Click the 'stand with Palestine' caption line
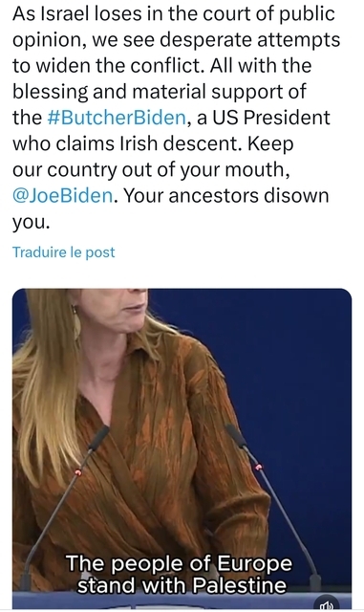Image resolution: width=364 pixels, height=612 pixels. click(182, 585)
